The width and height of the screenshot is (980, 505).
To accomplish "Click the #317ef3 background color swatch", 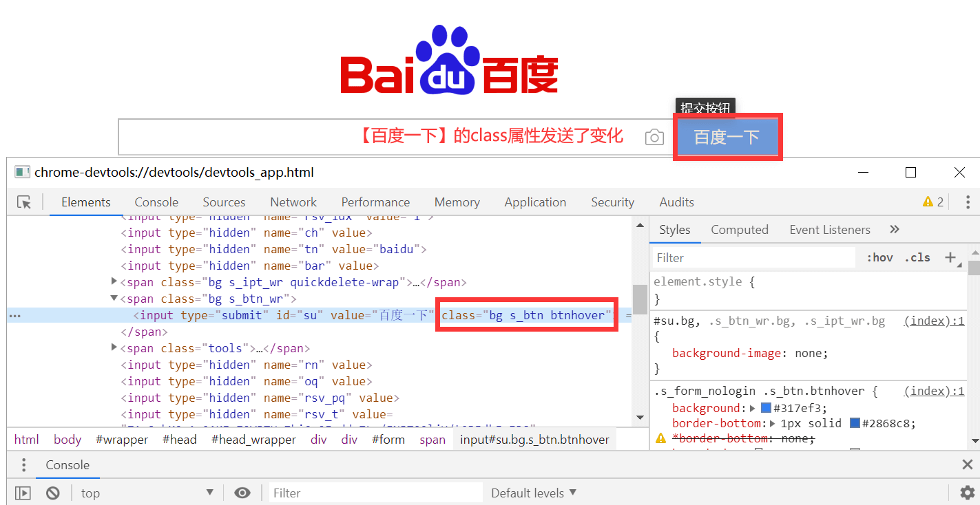I will (766, 408).
